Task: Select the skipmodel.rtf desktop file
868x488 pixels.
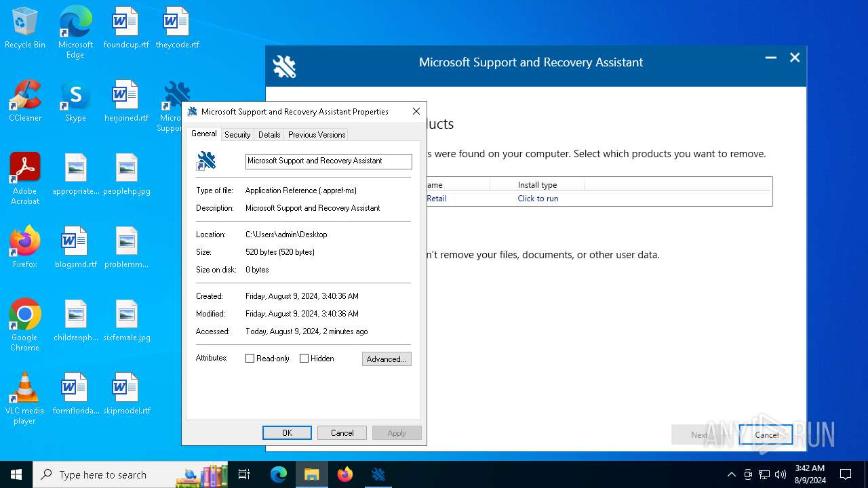Action: coord(126,394)
